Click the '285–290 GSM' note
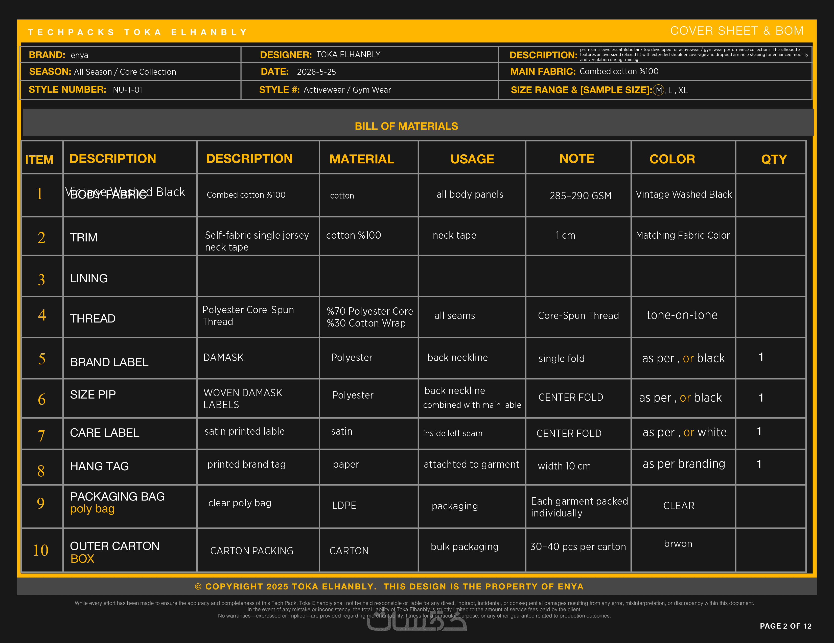The height and width of the screenshot is (644, 834). click(x=580, y=196)
